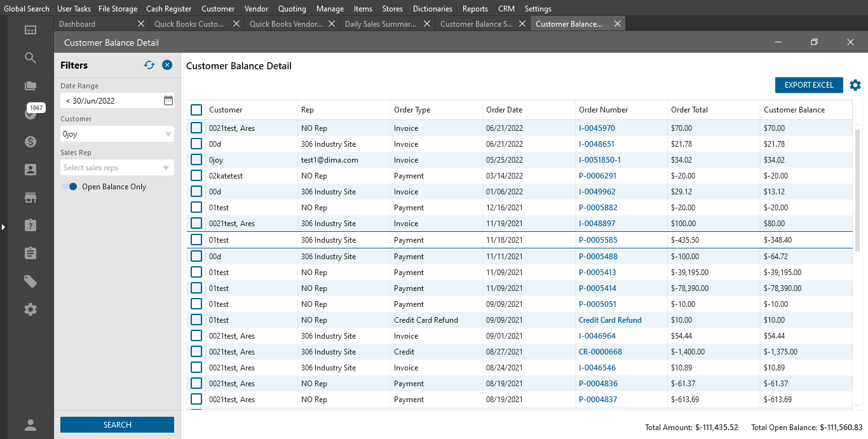The image size is (868, 439).
Task: Click the Export Excel button
Action: [808, 85]
